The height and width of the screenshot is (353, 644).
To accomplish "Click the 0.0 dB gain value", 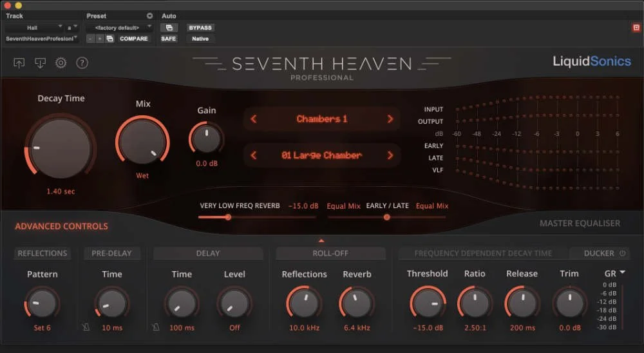I will pyautogui.click(x=207, y=164).
